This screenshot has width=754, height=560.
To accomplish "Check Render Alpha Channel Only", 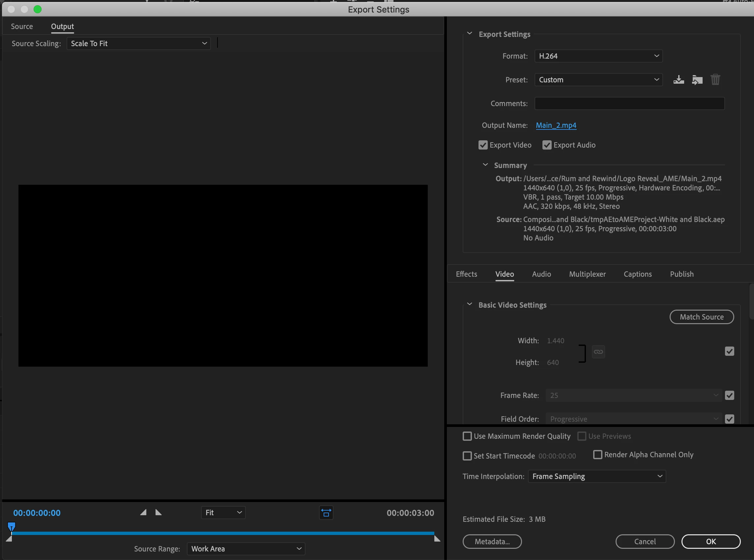I will 598,455.
